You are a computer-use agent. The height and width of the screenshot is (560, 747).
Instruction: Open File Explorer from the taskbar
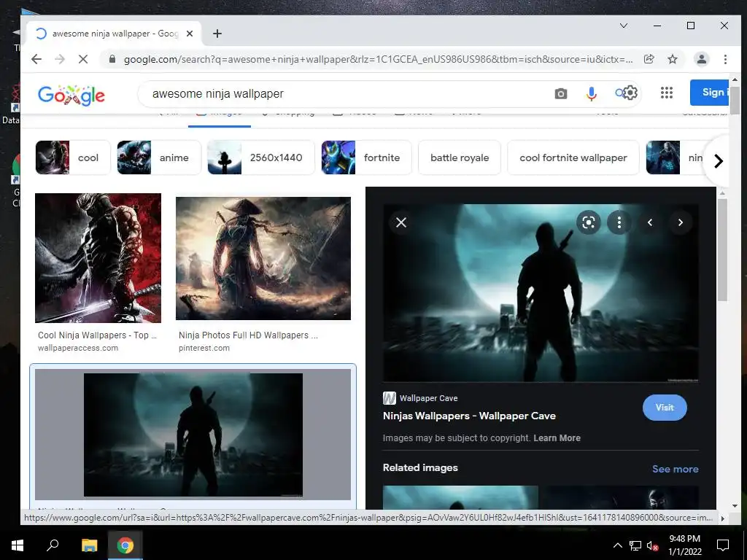click(x=89, y=545)
